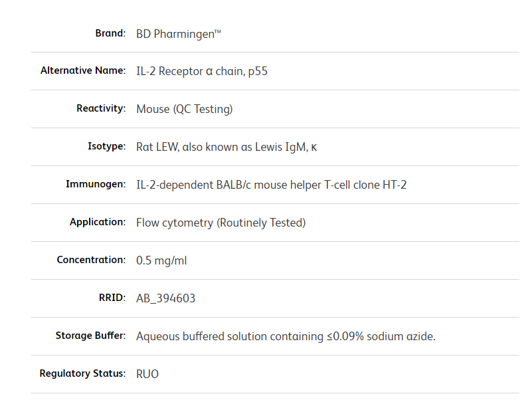Select the IL-2 Receptor α chain text
532x404 pixels.
point(202,71)
